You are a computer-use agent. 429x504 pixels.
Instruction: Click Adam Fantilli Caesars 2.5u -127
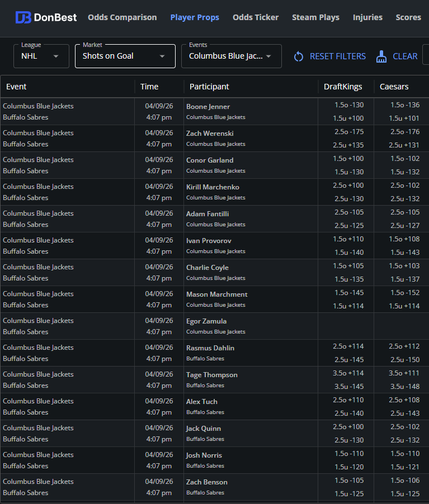405,226
